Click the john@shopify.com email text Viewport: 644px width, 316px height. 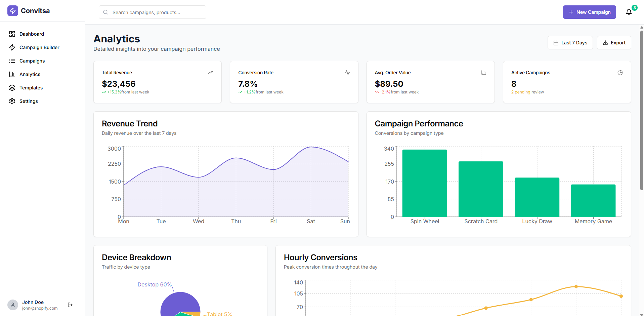point(40,308)
